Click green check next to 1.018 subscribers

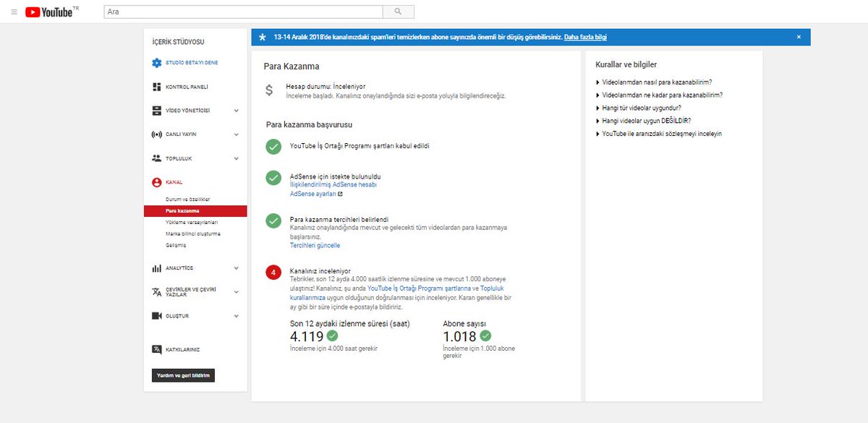(485, 336)
